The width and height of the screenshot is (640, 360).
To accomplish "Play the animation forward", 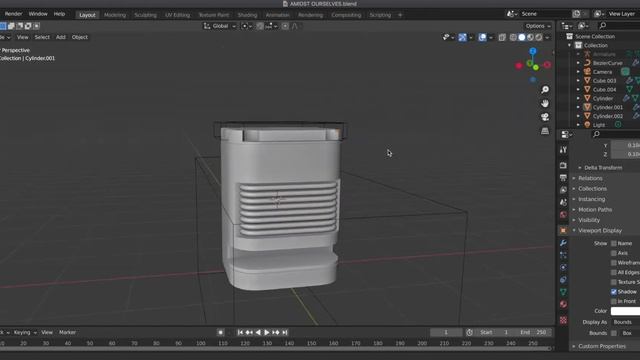I will pos(267,333).
